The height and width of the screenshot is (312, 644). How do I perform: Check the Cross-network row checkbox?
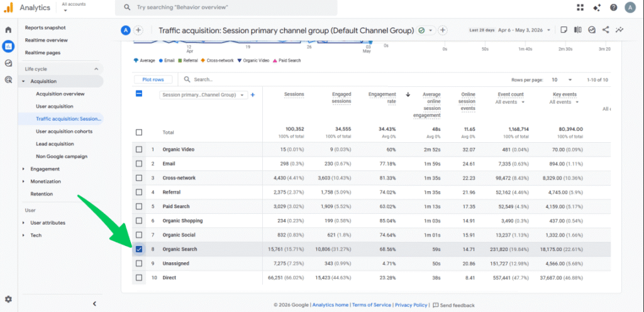pyautogui.click(x=139, y=178)
